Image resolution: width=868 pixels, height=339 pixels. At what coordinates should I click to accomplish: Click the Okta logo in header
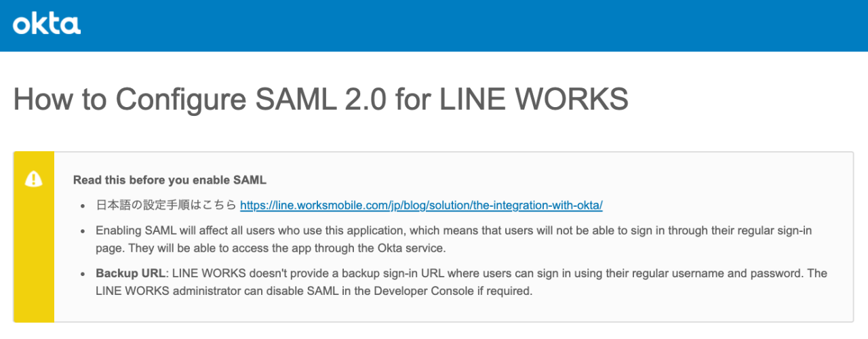(47, 25)
